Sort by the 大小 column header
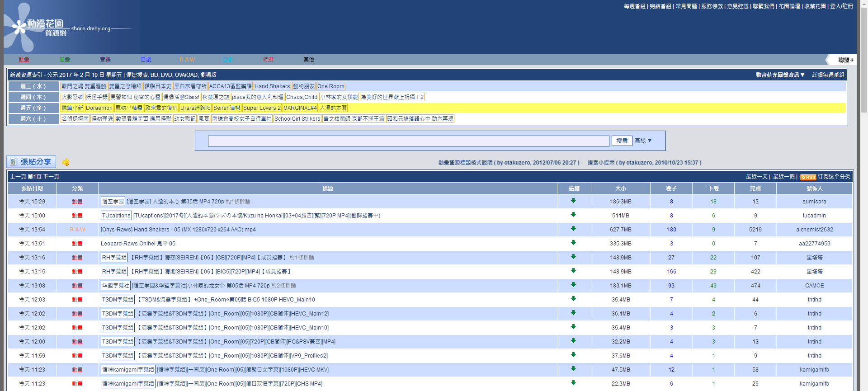868x391 pixels. [621, 188]
